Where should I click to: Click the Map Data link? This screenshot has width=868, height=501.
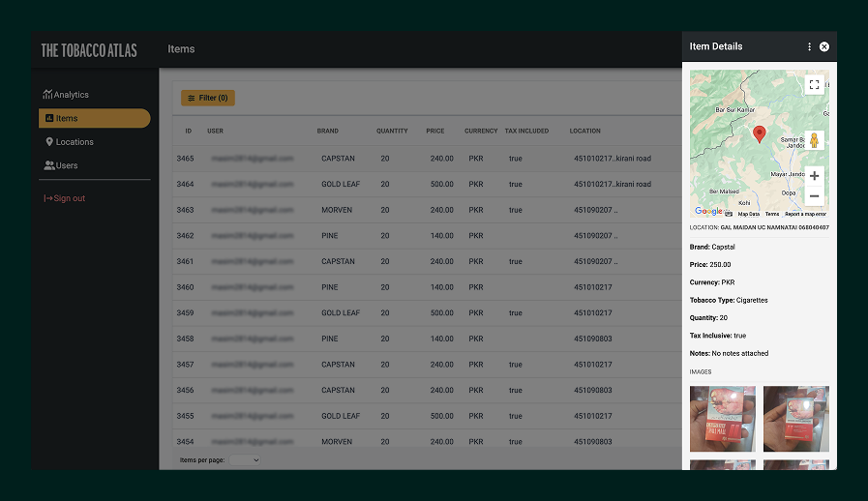(748, 214)
